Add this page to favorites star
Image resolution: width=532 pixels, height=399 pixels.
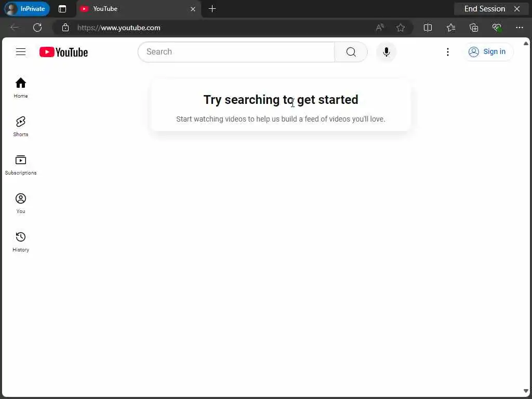click(x=401, y=28)
